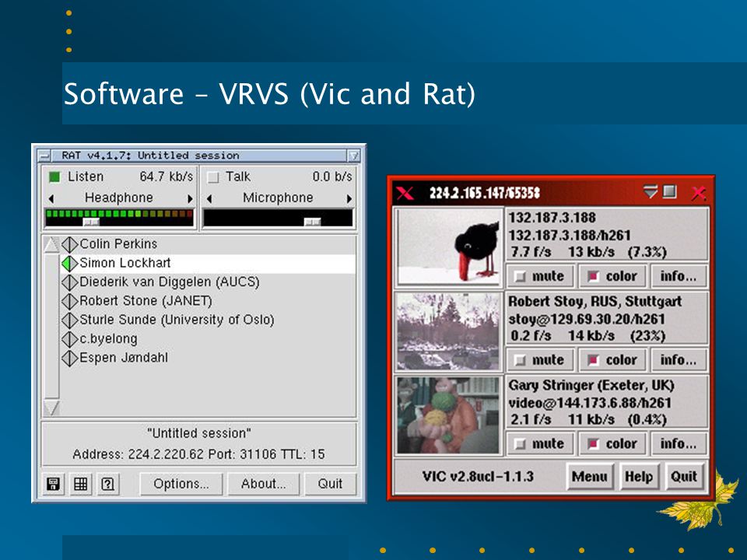Mute Gary Stringer's video stream
Viewport: 747px width, 560px height.
click(x=540, y=444)
